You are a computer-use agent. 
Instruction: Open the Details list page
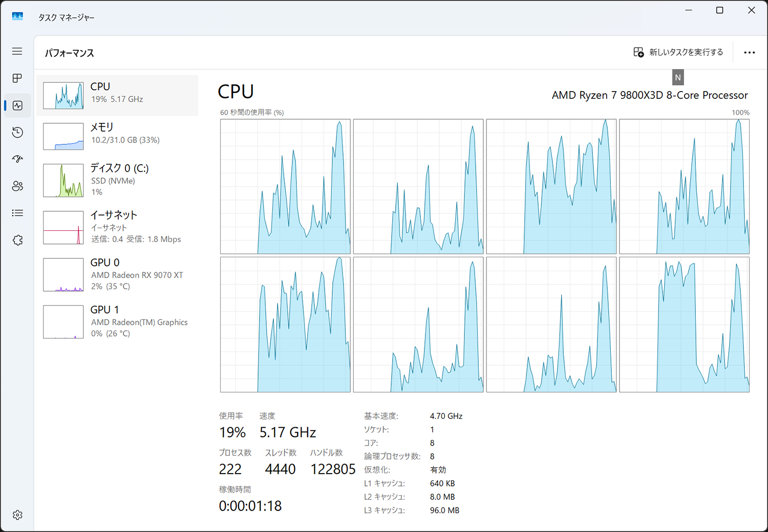[17, 213]
